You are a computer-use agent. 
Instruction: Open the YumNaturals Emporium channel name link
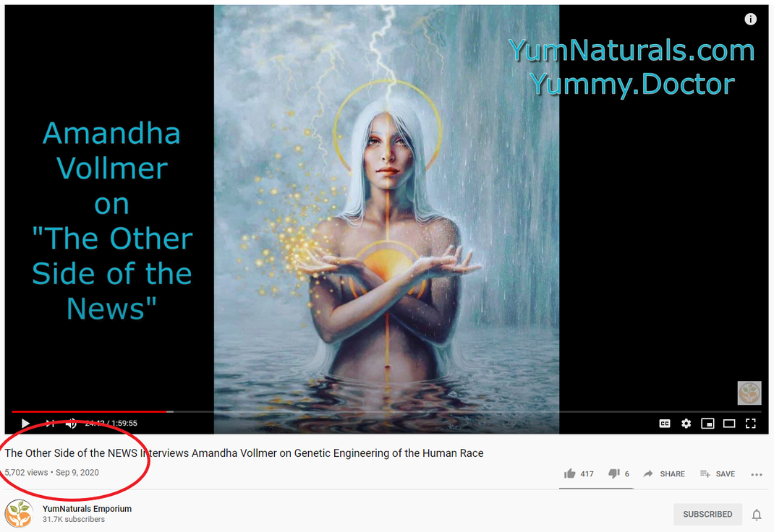(87, 508)
